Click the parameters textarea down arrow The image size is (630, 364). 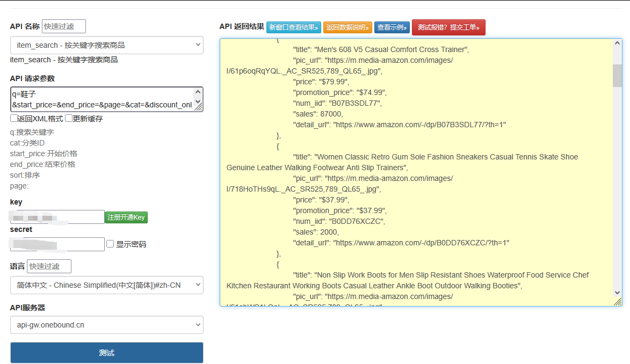[198, 101]
